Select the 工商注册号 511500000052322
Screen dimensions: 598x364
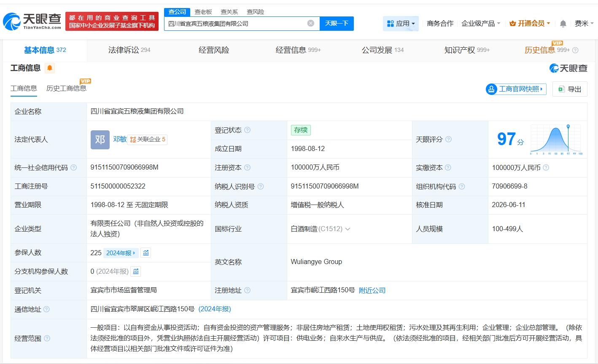point(118,186)
